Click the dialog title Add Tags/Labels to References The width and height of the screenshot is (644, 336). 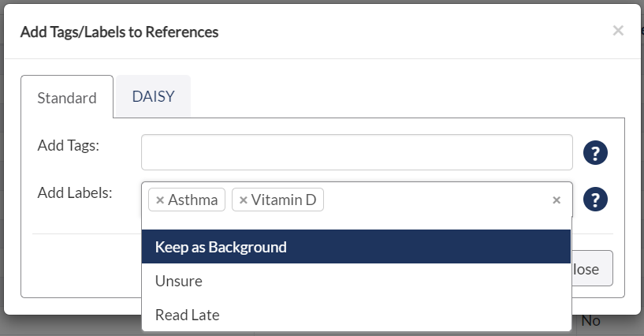point(120,32)
